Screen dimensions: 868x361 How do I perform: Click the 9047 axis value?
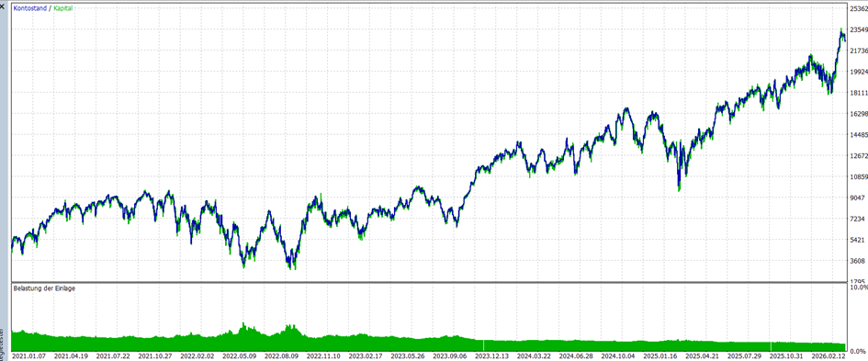pyautogui.click(x=858, y=198)
